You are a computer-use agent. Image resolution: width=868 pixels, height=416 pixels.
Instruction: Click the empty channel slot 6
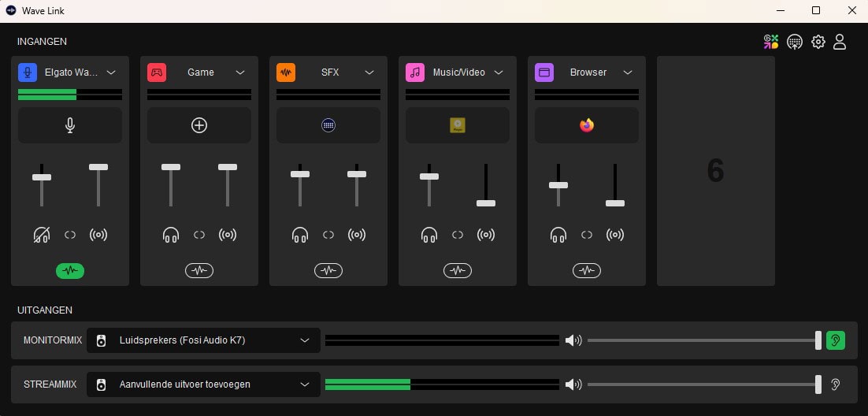pyautogui.click(x=716, y=171)
